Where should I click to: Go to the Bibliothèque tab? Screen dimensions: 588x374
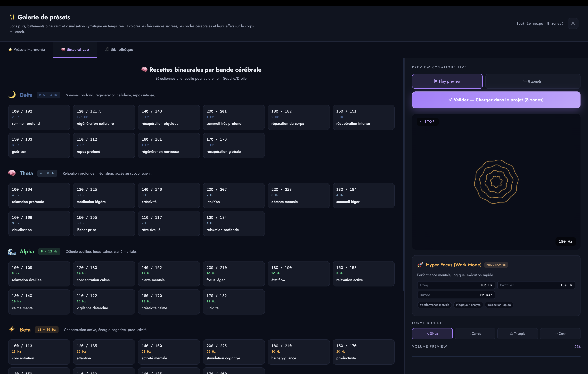[x=119, y=49]
